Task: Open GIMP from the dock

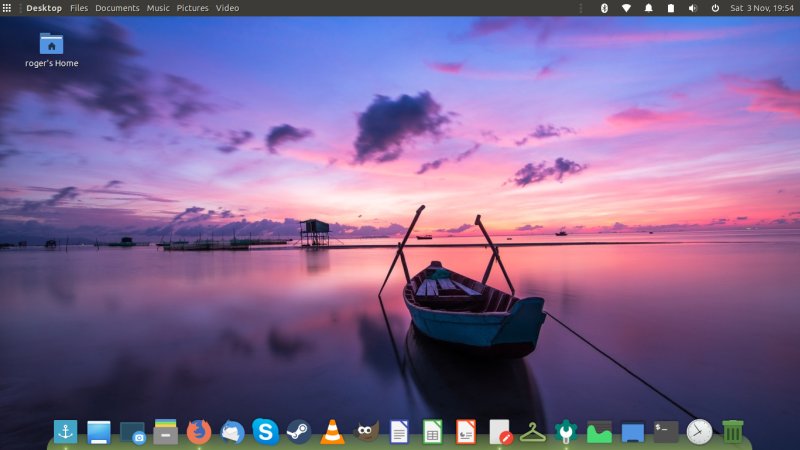Action: point(366,432)
